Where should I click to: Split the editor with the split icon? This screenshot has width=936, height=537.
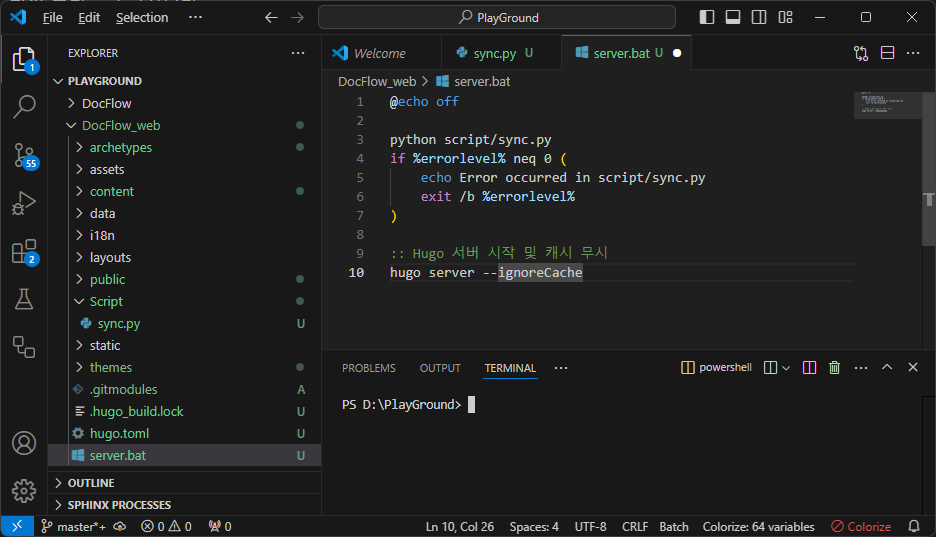[888, 53]
